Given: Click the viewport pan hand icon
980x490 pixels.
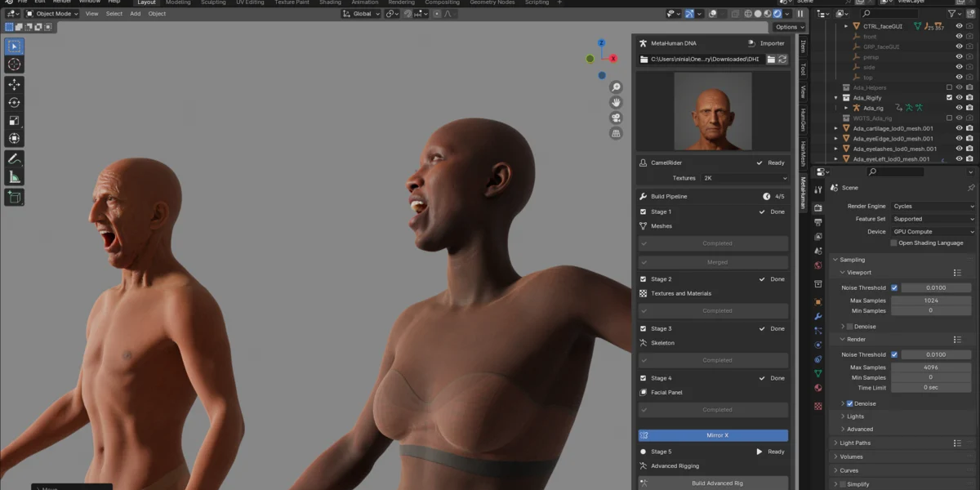Looking at the screenshot, I should click(x=616, y=103).
